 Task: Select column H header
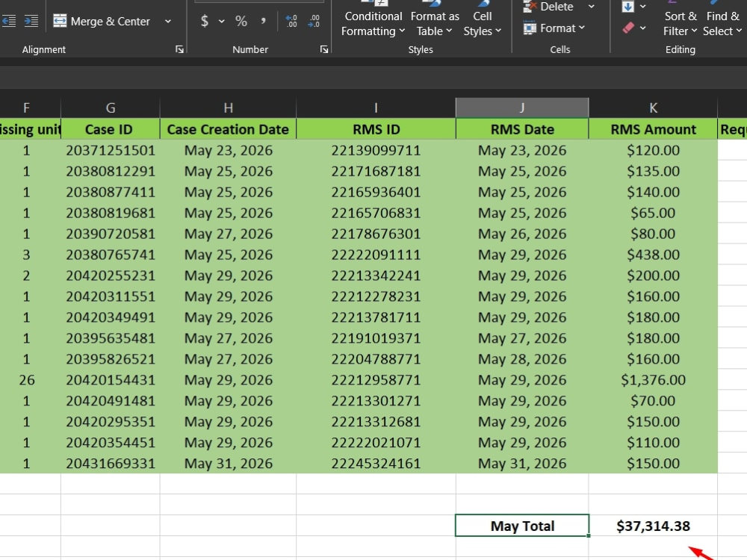[228, 108]
